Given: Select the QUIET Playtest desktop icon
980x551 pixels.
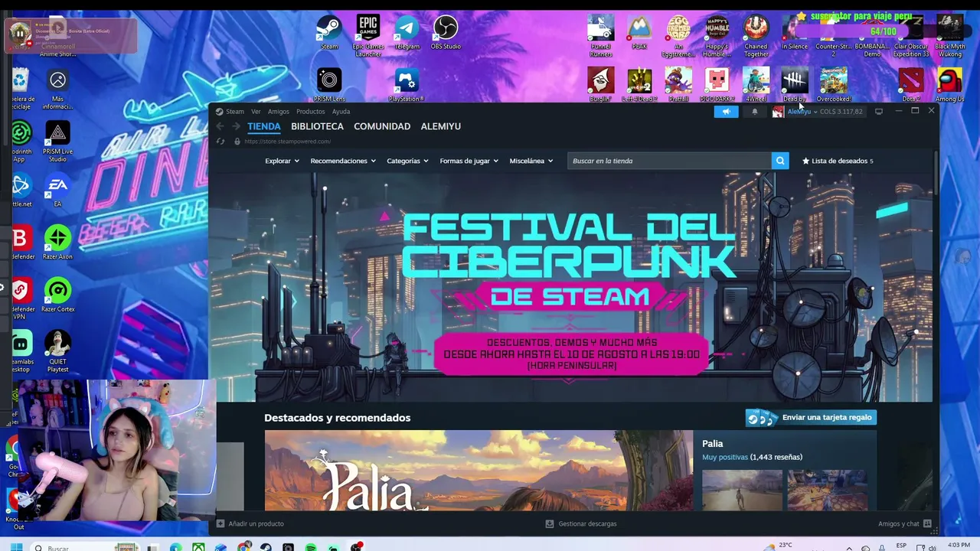Looking at the screenshot, I should pyautogui.click(x=57, y=352).
